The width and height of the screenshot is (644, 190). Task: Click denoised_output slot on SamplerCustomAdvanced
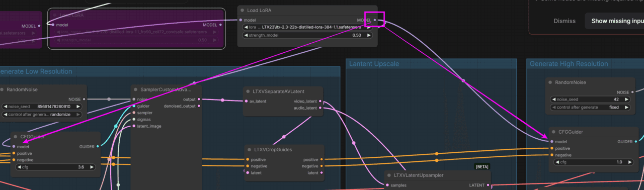[199, 106]
